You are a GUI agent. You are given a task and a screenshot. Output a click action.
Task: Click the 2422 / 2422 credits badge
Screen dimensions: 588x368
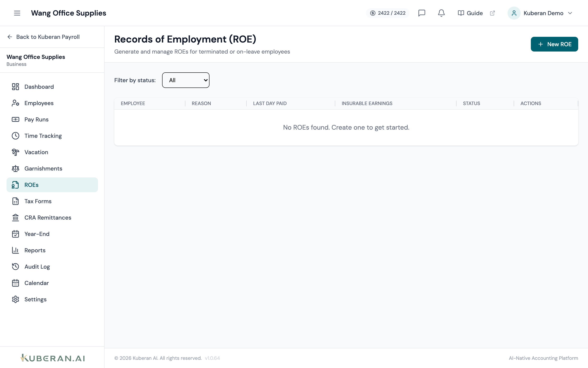388,13
